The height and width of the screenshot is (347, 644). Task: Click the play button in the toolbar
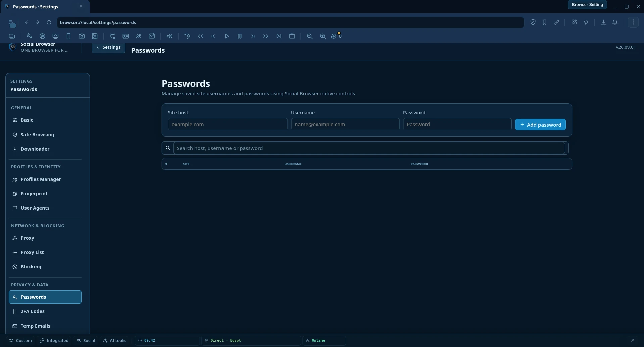[x=227, y=36]
